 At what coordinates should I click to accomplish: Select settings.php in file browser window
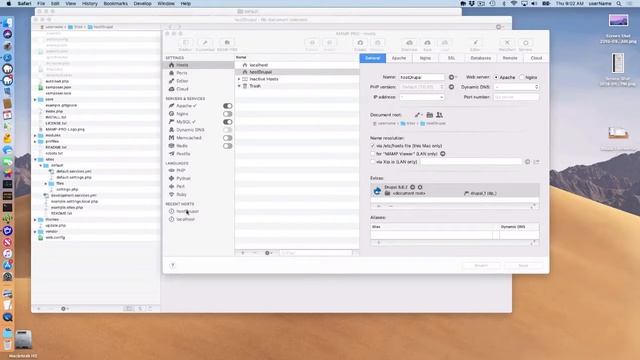click(x=67, y=189)
